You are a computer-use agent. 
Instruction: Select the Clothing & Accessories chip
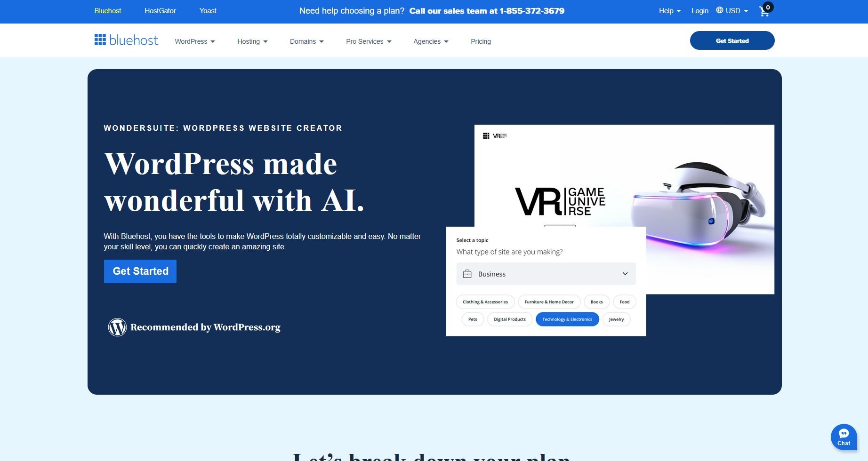[485, 302]
